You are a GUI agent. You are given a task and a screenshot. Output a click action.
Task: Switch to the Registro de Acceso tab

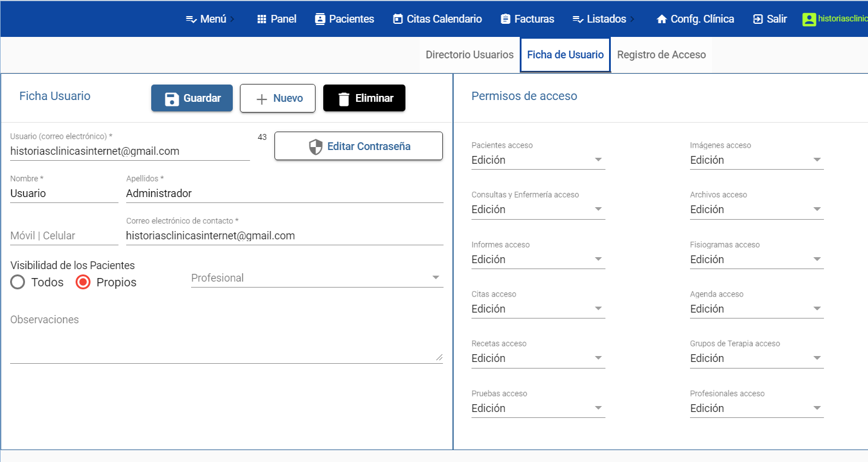tap(661, 55)
